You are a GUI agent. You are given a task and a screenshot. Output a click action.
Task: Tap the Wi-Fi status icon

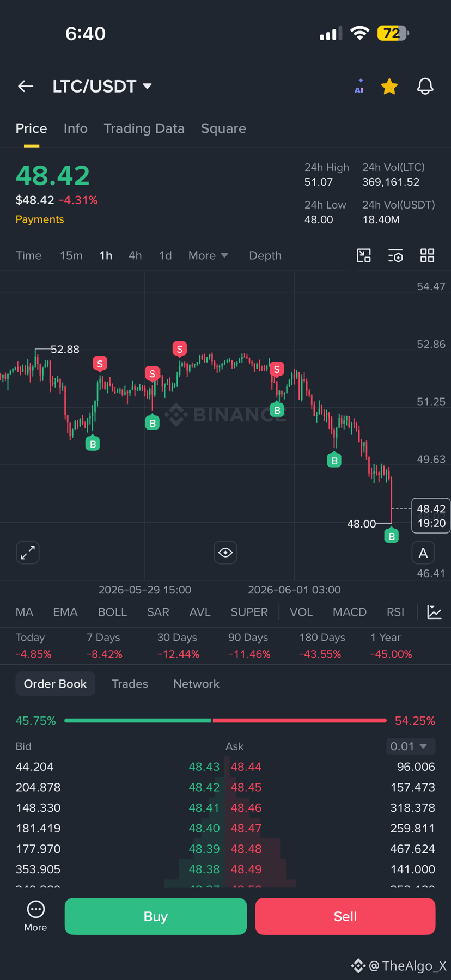click(x=359, y=33)
